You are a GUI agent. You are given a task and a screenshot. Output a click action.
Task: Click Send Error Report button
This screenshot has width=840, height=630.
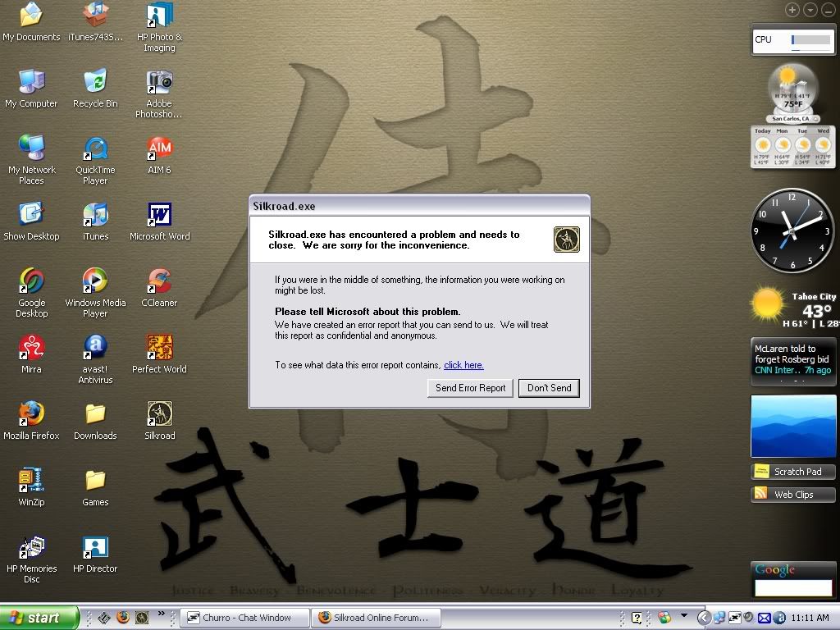(x=470, y=388)
